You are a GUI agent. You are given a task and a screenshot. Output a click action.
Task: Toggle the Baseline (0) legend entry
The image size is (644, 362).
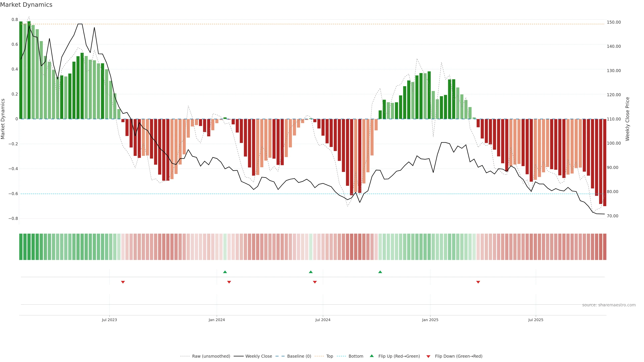[299, 356]
